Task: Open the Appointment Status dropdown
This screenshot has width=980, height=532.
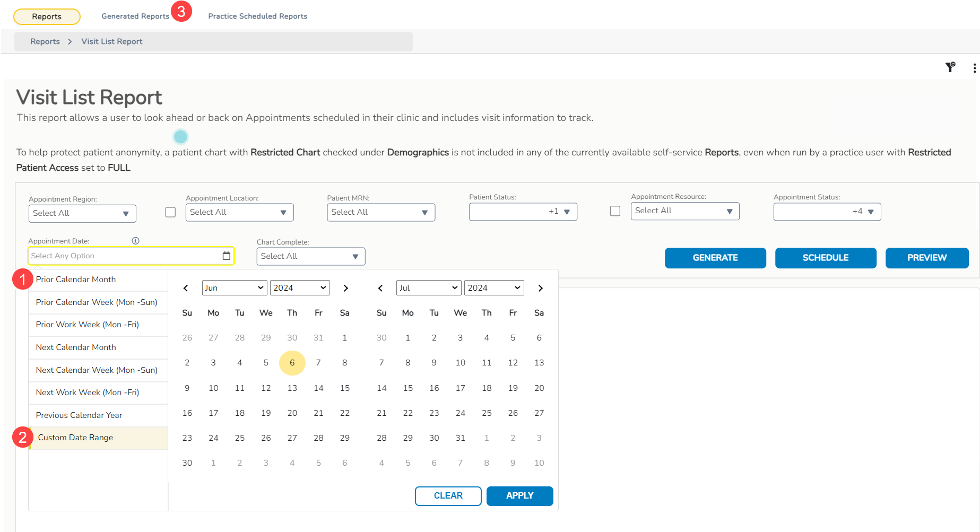Action: (x=827, y=212)
